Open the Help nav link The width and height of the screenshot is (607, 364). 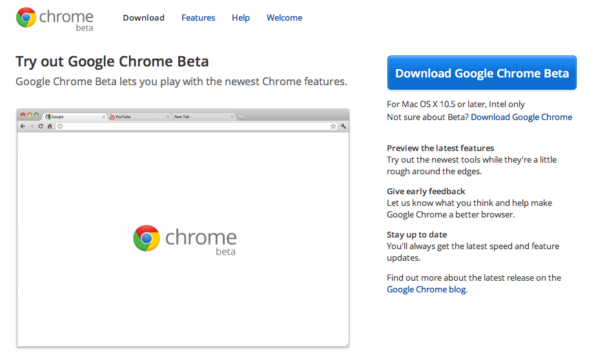point(241,18)
